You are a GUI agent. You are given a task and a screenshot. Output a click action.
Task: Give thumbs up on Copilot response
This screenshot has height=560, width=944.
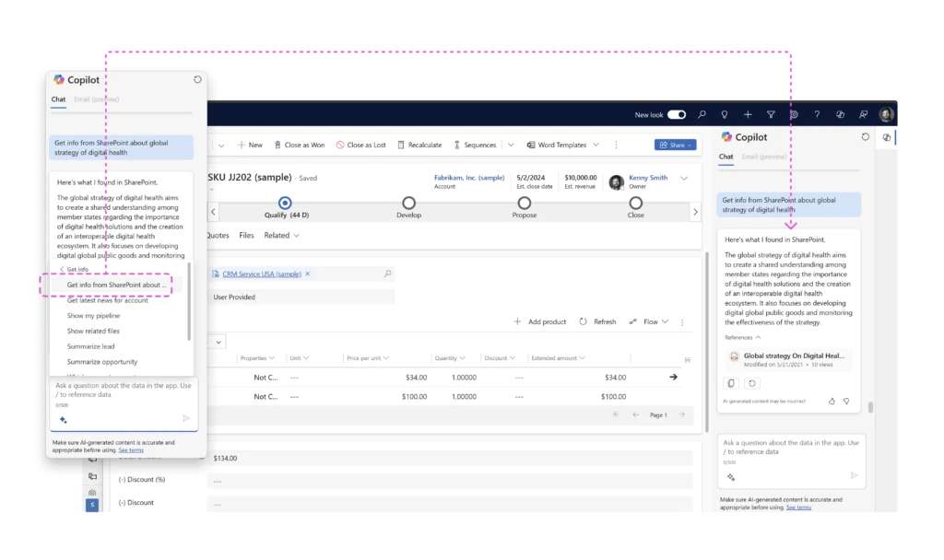(x=832, y=402)
